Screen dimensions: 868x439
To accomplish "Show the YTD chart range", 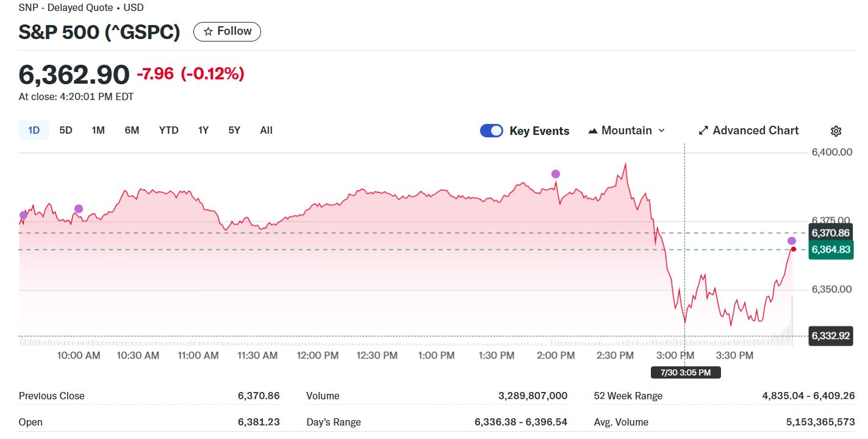I will point(168,130).
